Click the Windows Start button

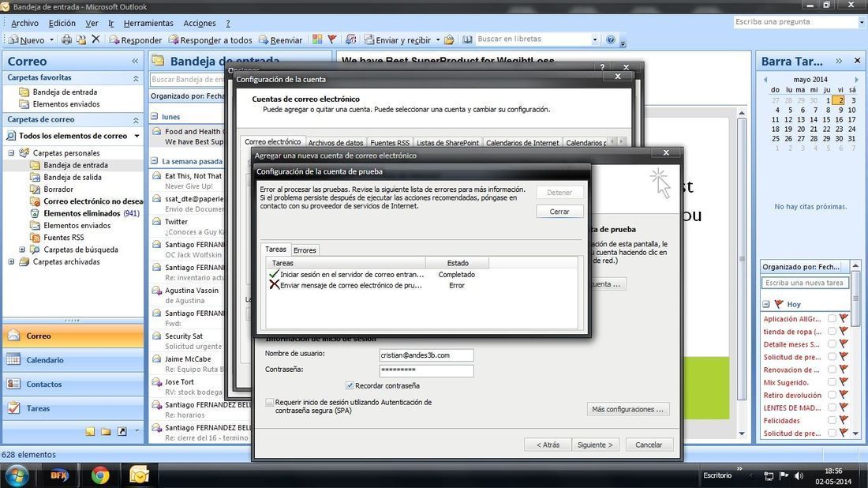coord(16,475)
